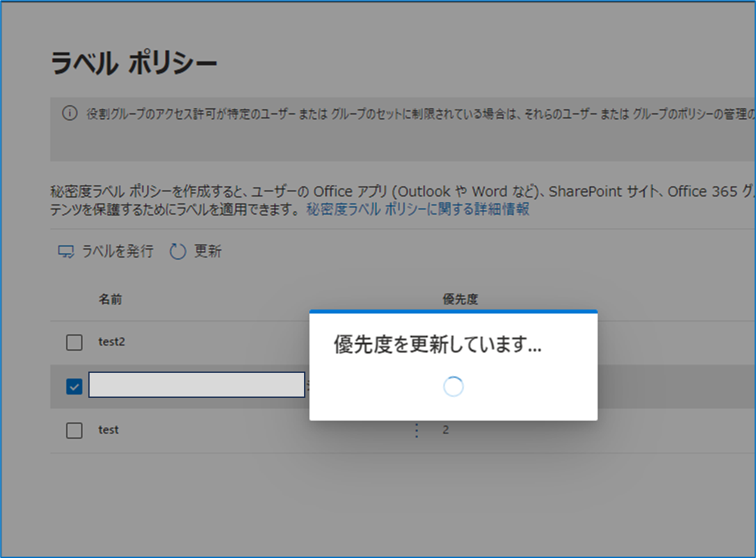Click the 更新 refresh circular arrow icon
Viewport: 756px width, 558px height.
click(178, 252)
